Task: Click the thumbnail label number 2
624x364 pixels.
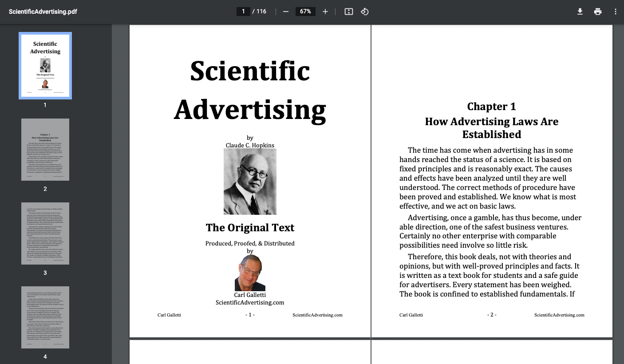Action: point(45,189)
